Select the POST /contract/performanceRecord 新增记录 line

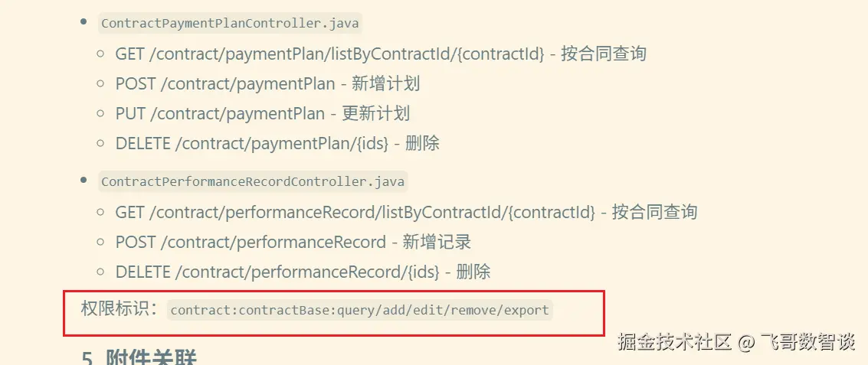pos(293,242)
